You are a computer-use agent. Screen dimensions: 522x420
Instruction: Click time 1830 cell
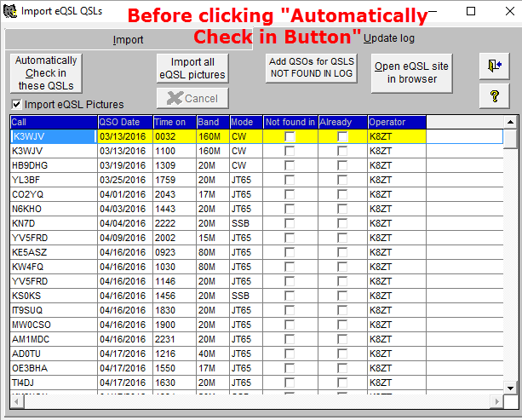[175, 310]
